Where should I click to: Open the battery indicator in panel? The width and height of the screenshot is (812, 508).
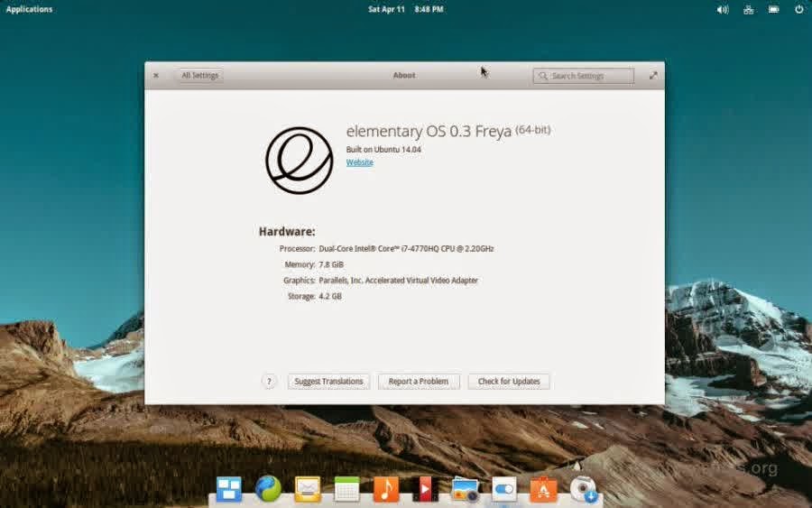click(774, 9)
